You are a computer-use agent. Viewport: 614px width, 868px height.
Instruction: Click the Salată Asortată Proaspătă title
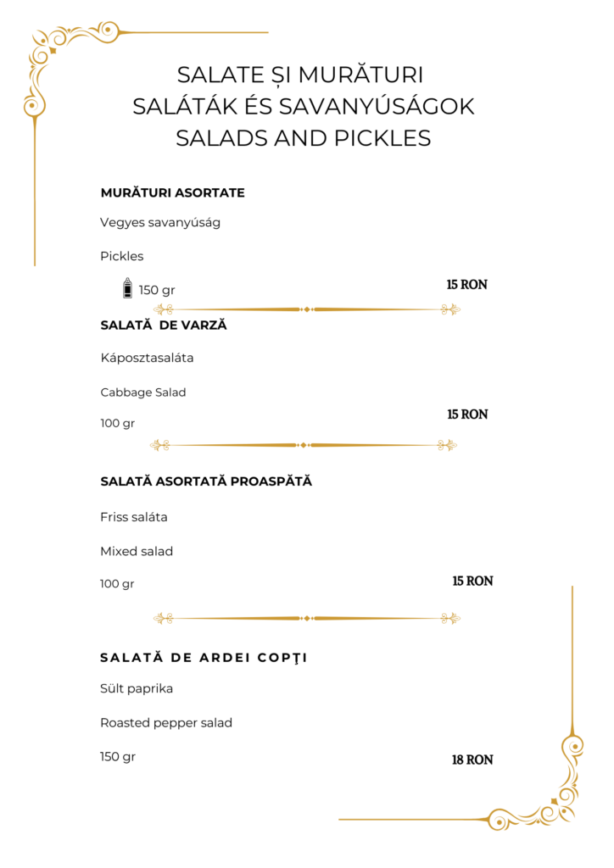[x=206, y=481]
